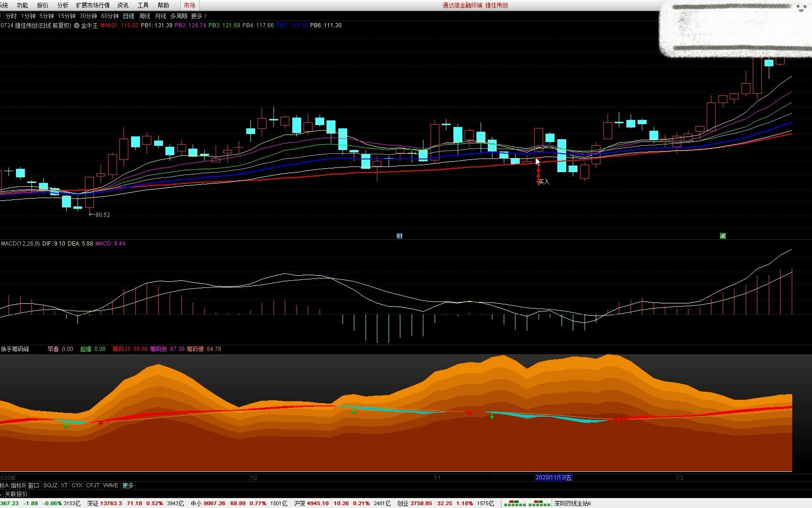Select the 60分钟 period
The height and width of the screenshot is (508, 812).
click(109, 16)
